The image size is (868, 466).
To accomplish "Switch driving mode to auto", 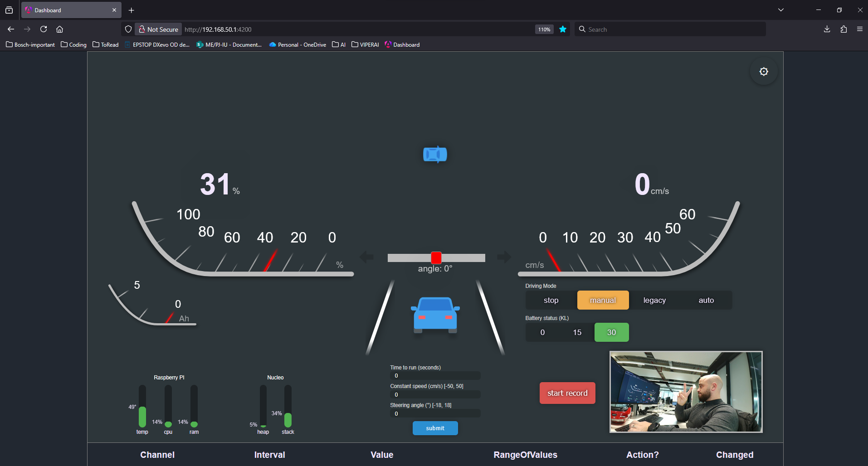I will pyautogui.click(x=706, y=300).
